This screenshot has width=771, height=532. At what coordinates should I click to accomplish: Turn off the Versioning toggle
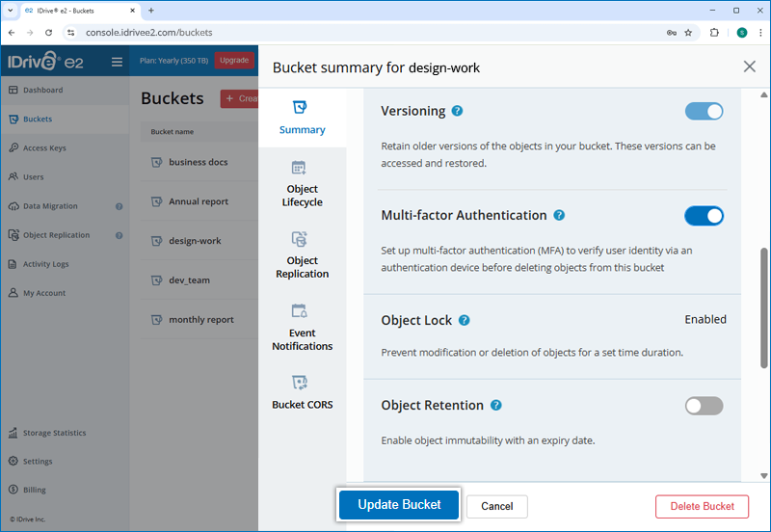[704, 111]
